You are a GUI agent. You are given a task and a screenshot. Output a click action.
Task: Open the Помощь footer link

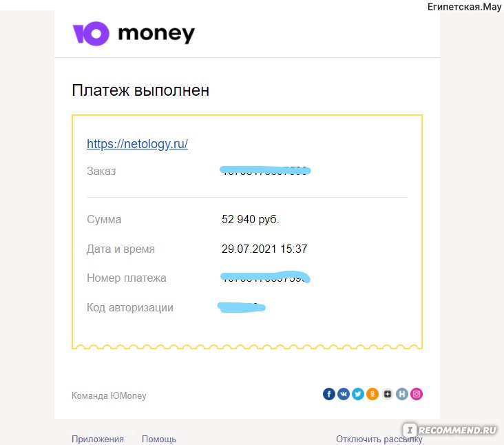(159, 439)
